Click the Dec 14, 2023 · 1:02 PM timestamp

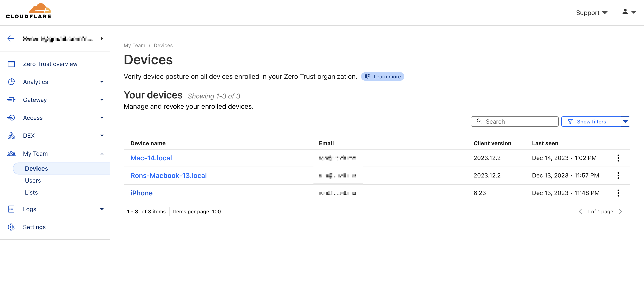(564, 158)
